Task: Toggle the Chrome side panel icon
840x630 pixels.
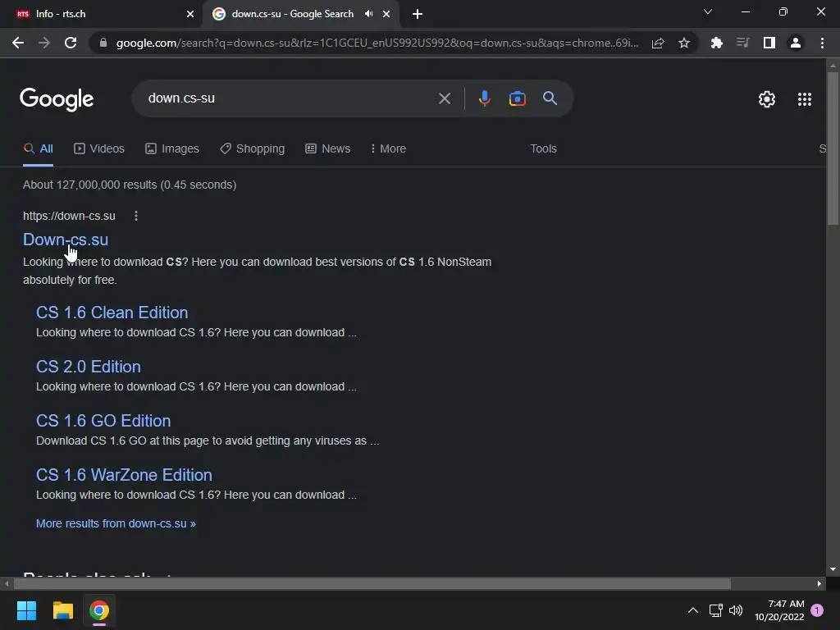Action: click(x=769, y=43)
